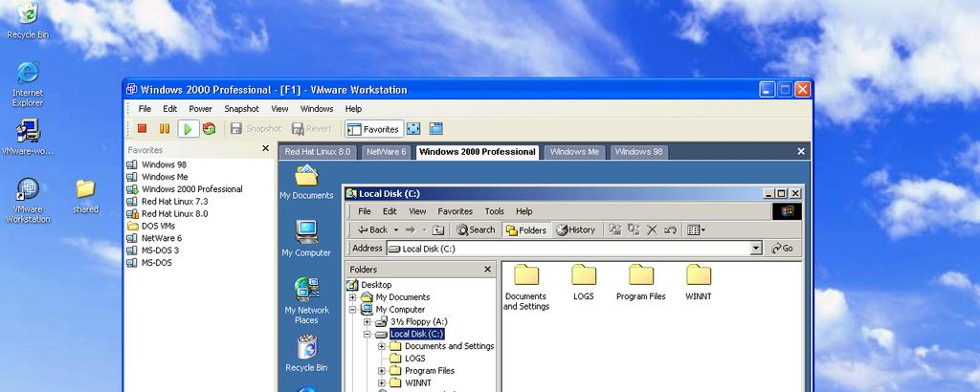Switch to Windows 98 tab
980x392 pixels.
tap(638, 152)
